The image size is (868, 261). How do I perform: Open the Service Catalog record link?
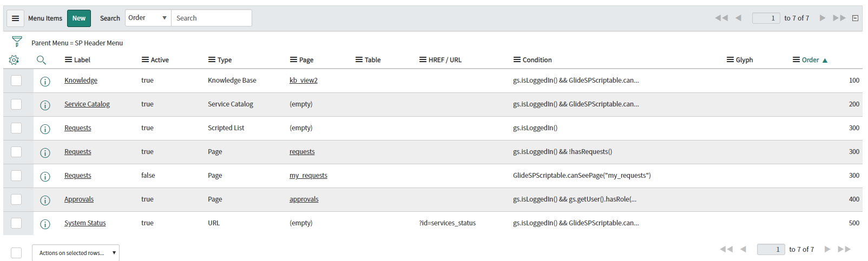(87, 104)
